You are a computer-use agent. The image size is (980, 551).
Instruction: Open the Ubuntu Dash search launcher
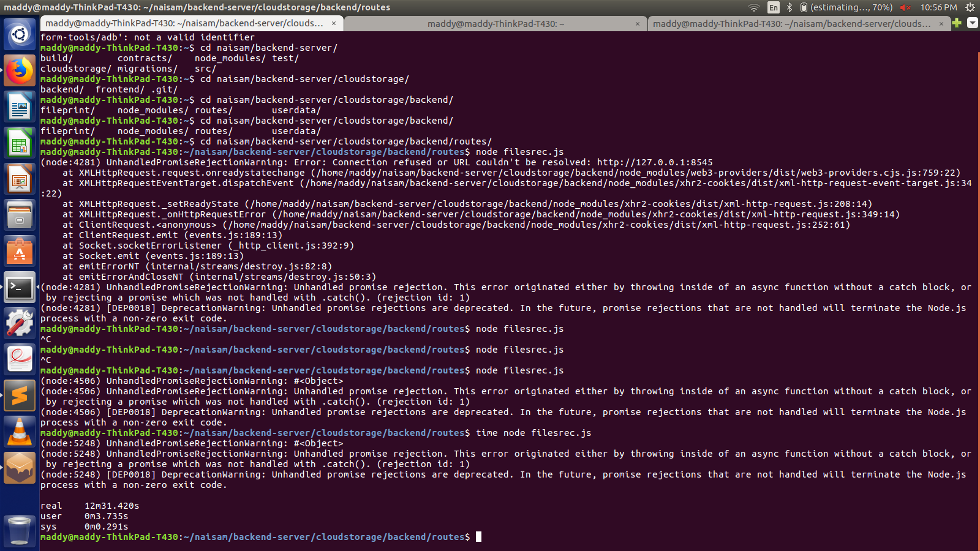click(20, 34)
